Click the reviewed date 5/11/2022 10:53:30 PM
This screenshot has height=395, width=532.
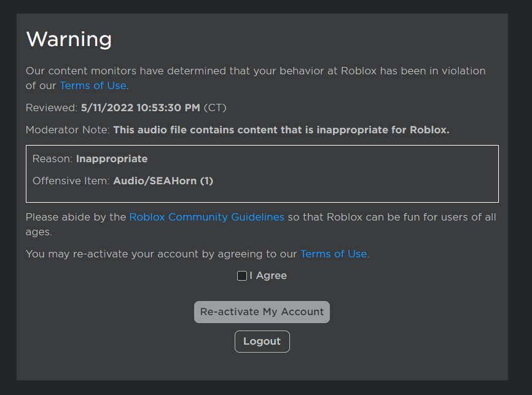(141, 108)
